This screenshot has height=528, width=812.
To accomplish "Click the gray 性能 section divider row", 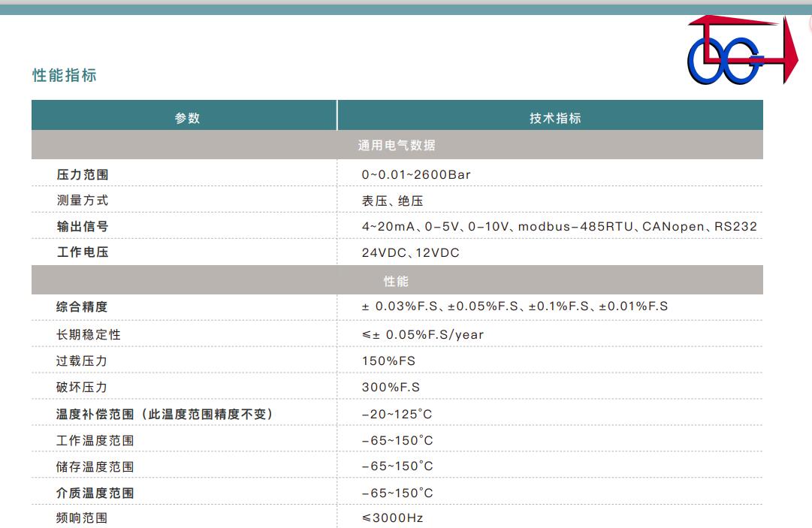I will [x=397, y=281].
